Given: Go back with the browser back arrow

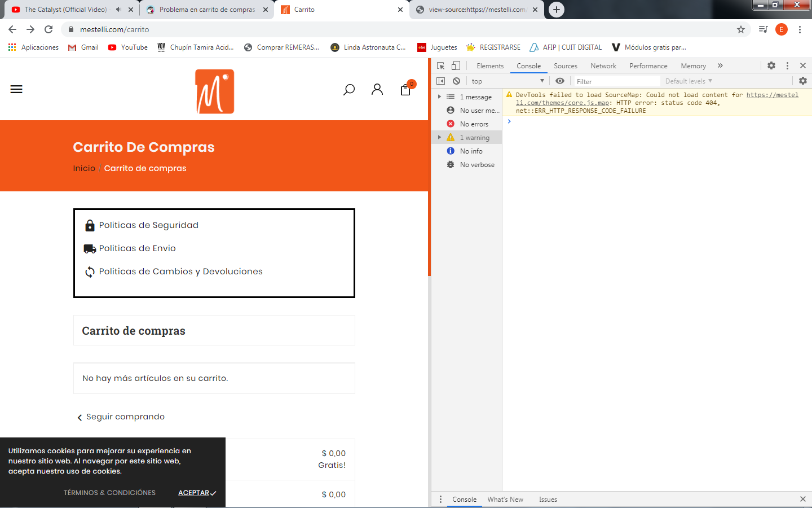Looking at the screenshot, I should [x=12, y=29].
